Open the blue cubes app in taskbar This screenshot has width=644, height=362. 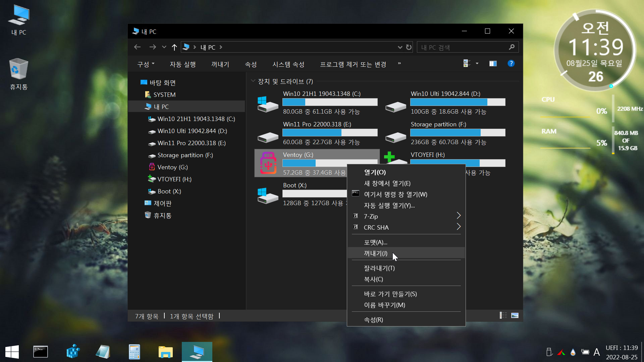[73, 352]
